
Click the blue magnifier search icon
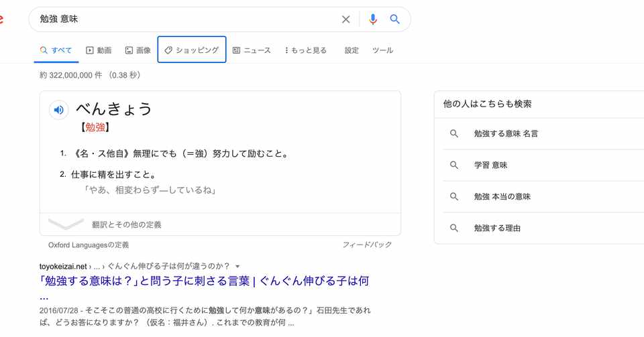click(x=395, y=19)
